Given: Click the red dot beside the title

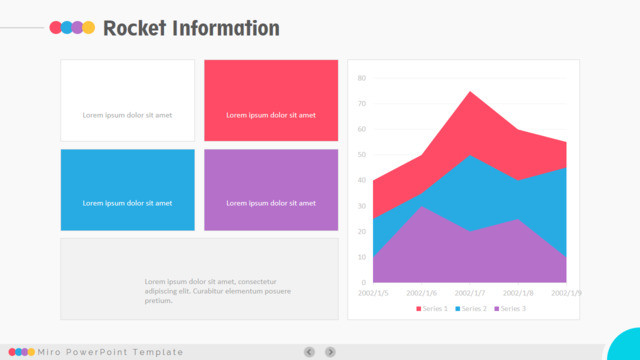Looking at the screenshot, I should point(56,27).
